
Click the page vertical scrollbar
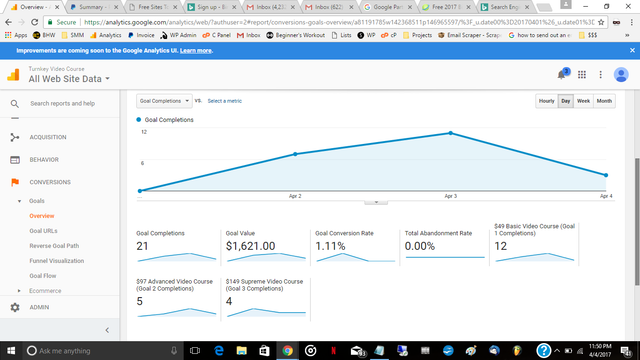(x=637, y=222)
